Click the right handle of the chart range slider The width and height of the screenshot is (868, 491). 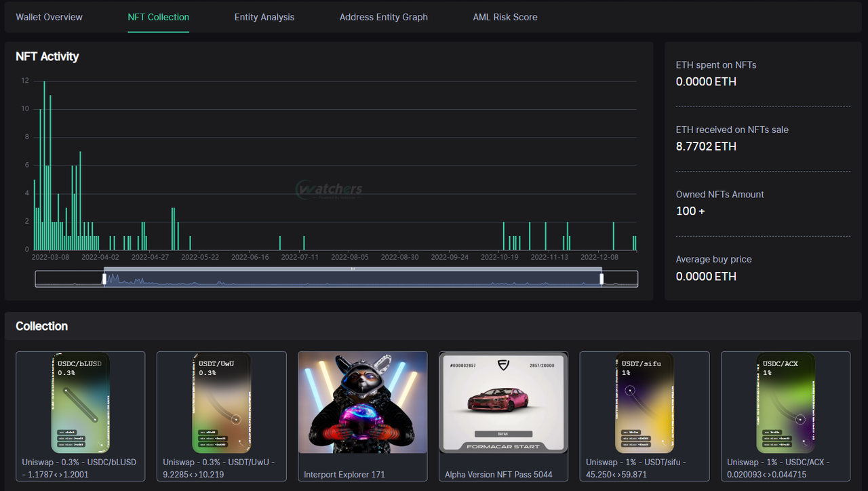click(x=601, y=279)
